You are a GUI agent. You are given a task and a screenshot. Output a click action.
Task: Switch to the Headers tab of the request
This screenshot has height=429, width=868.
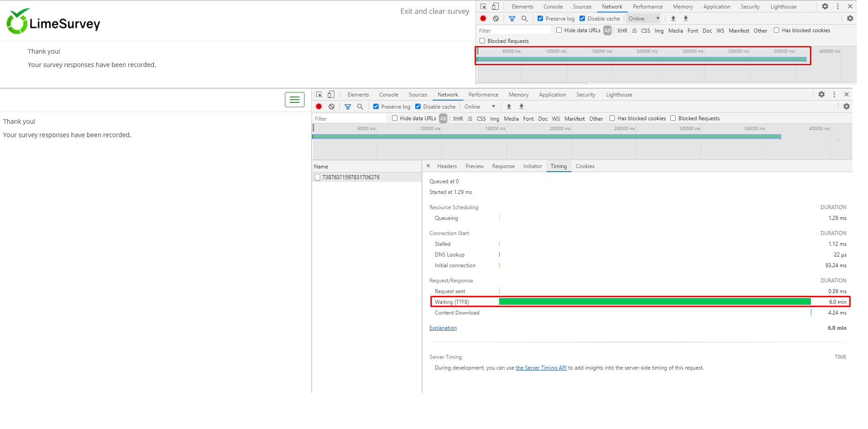[x=447, y=166]
